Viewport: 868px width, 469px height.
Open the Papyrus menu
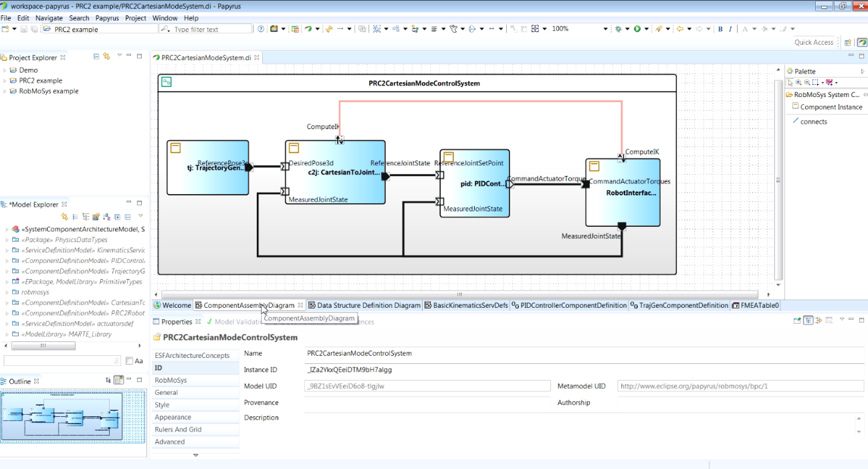point(107,18)
